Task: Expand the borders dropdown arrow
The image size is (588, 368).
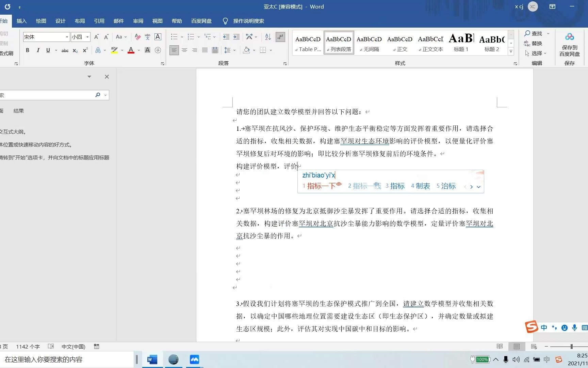Action: (271, 50)
